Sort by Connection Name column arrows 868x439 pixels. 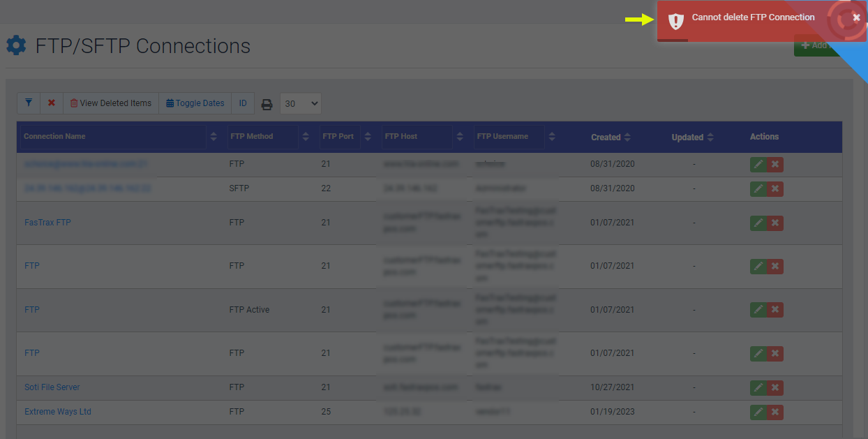[x=214, y=137]
